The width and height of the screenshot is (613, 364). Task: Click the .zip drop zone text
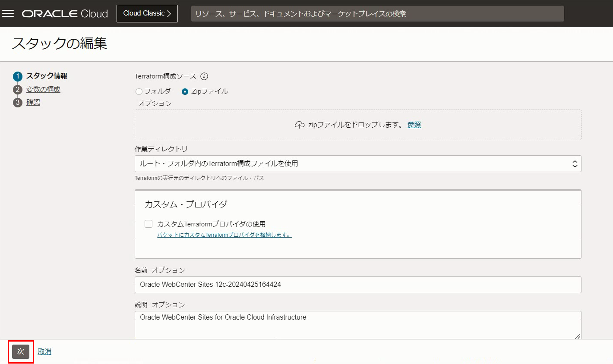(x=355, y=125)
